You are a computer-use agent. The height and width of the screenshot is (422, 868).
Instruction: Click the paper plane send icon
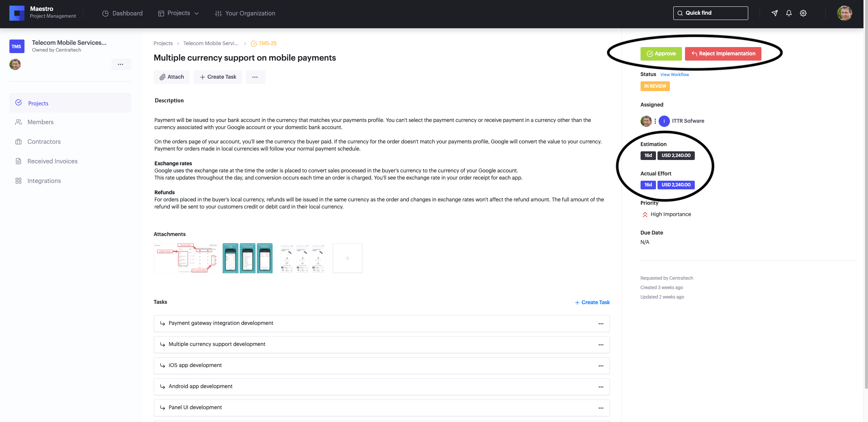pos(775,13)
